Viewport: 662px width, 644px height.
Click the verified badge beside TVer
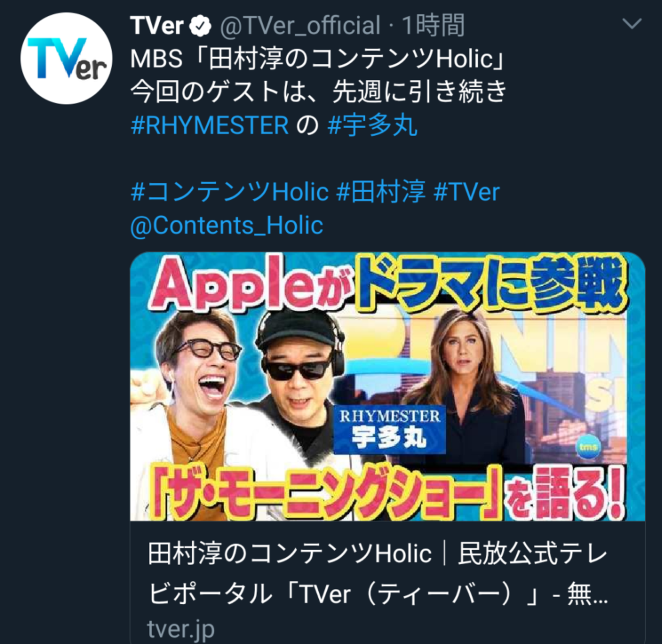201,26
